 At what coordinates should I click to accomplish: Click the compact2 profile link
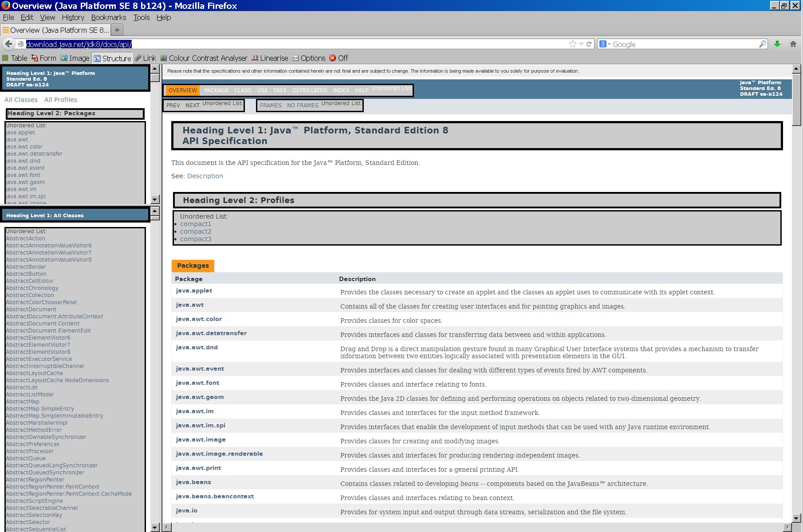[196, 231]
